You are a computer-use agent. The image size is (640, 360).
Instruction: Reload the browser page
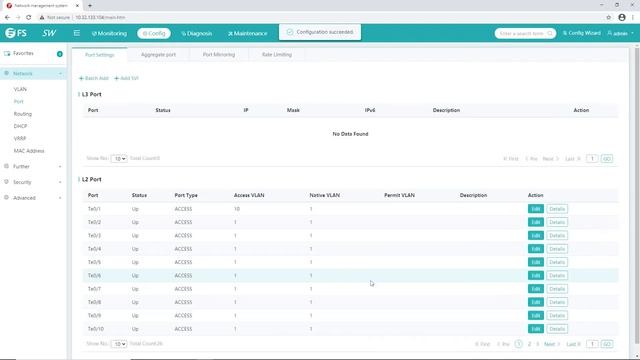point(29,18)
